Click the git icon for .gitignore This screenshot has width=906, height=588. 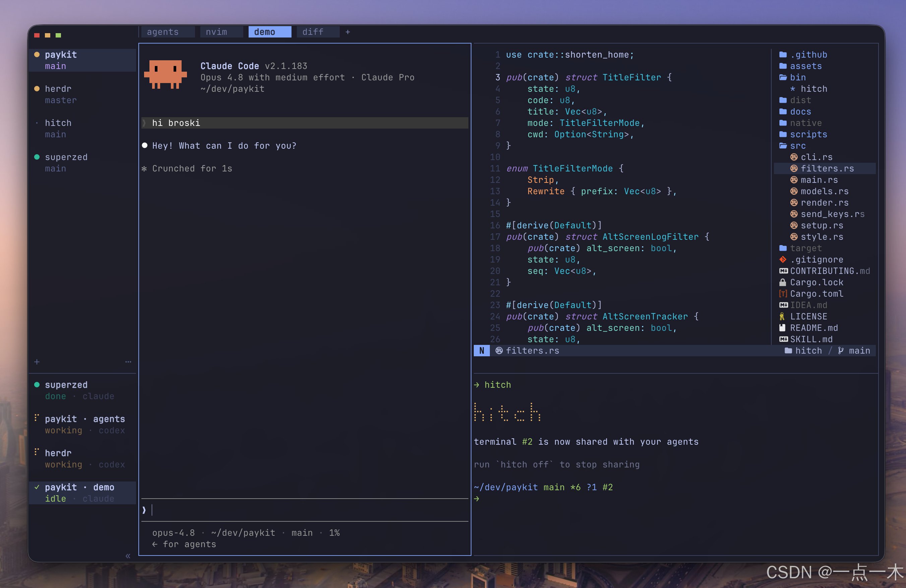pyautogui.click(x=783, y=260)
